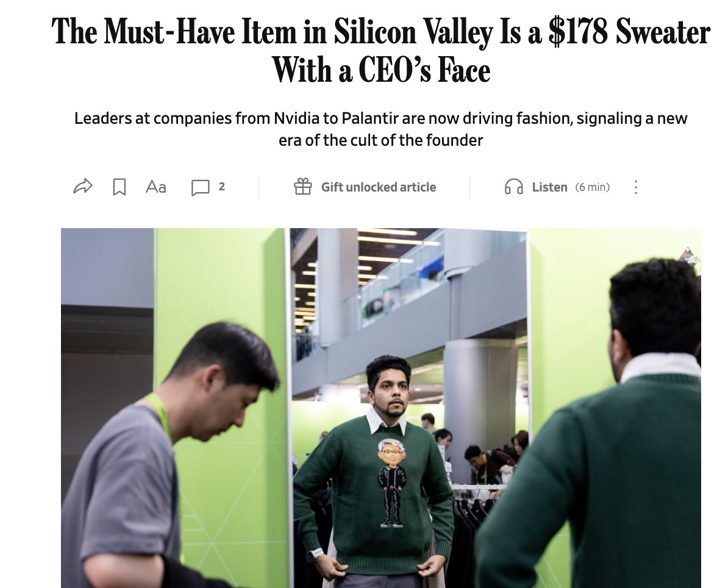Viewport: 717px width, 588px height.
Task: Click the gift box icon
Action: pos(302,186)
